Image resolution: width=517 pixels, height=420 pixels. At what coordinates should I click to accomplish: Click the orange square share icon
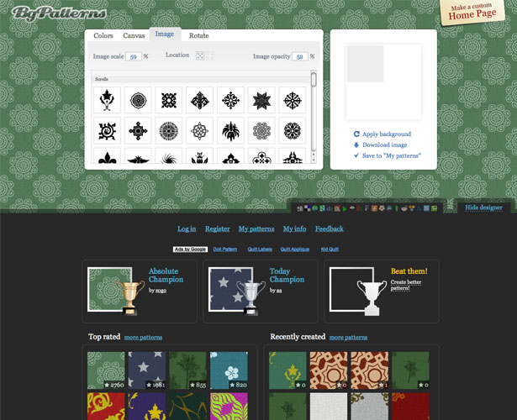pos(374,208)
